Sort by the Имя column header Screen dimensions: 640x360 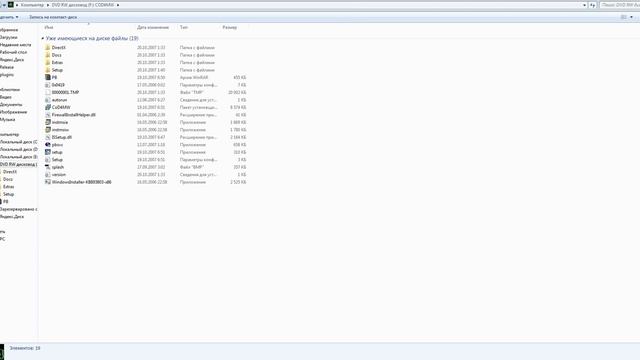[49, 27]
